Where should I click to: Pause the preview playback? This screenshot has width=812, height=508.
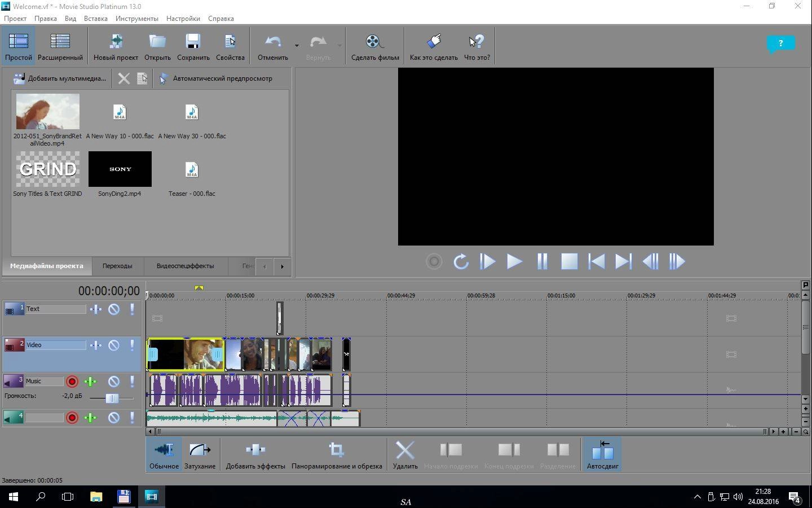pos(542,261)
